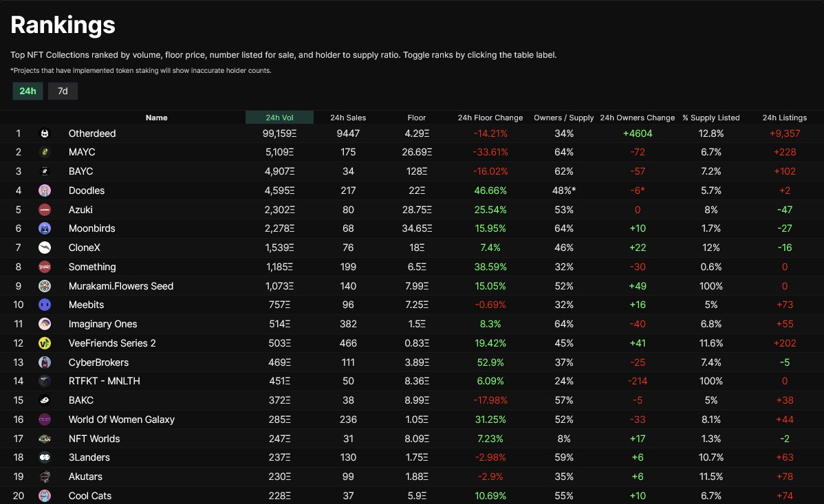
Task: Open the Azuki collection name
Action: pos(80,210)
